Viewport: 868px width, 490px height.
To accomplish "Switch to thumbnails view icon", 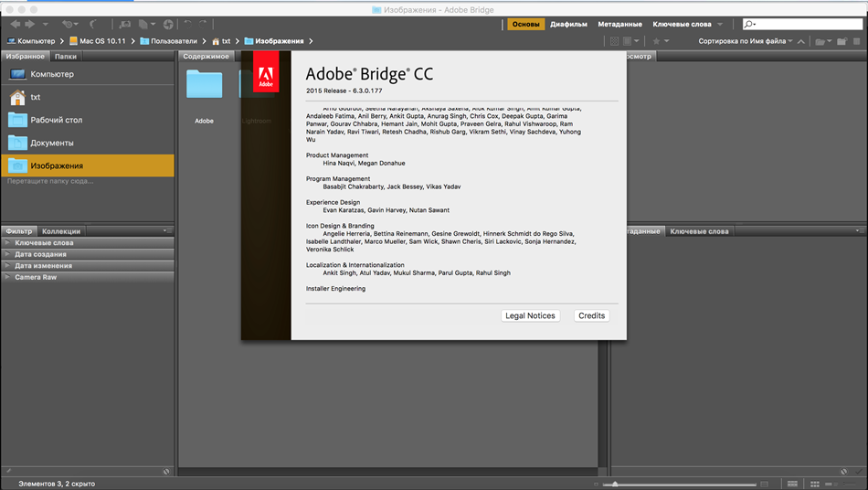I will click(815, 484).
